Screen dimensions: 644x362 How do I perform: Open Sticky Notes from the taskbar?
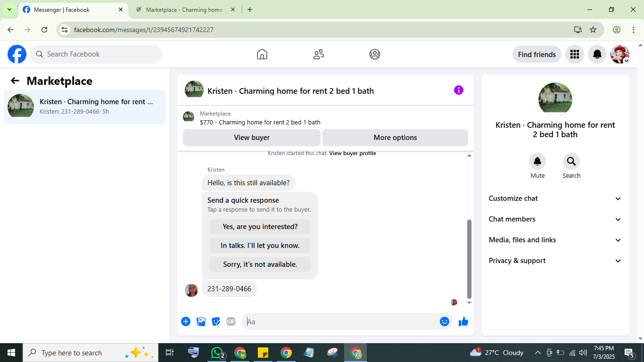coord(263,353)
